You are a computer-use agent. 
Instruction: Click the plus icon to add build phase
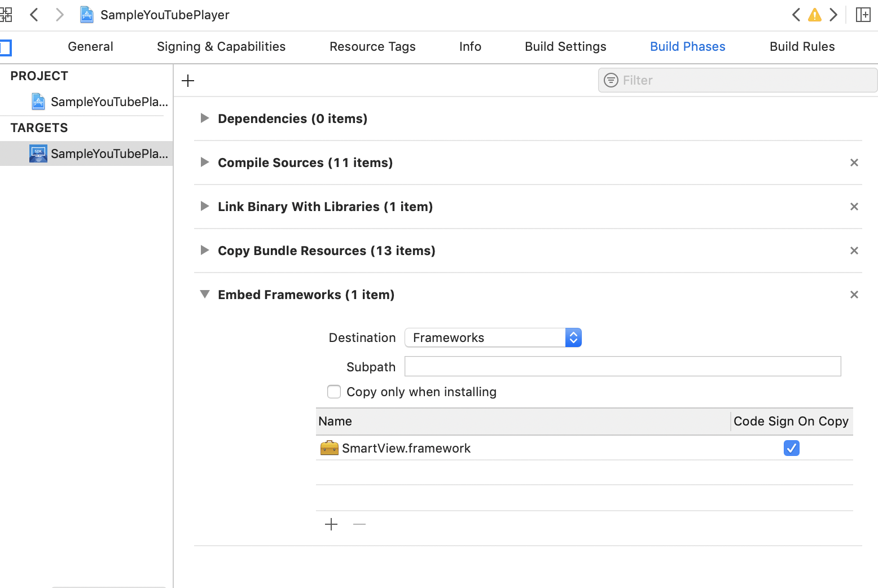click(187, 80)
